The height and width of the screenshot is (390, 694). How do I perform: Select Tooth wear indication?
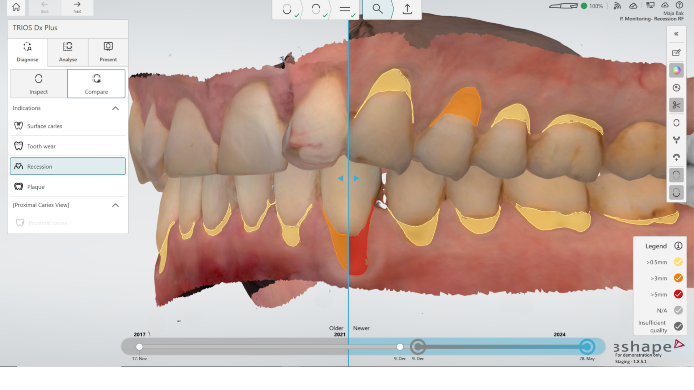coord(68,146)
